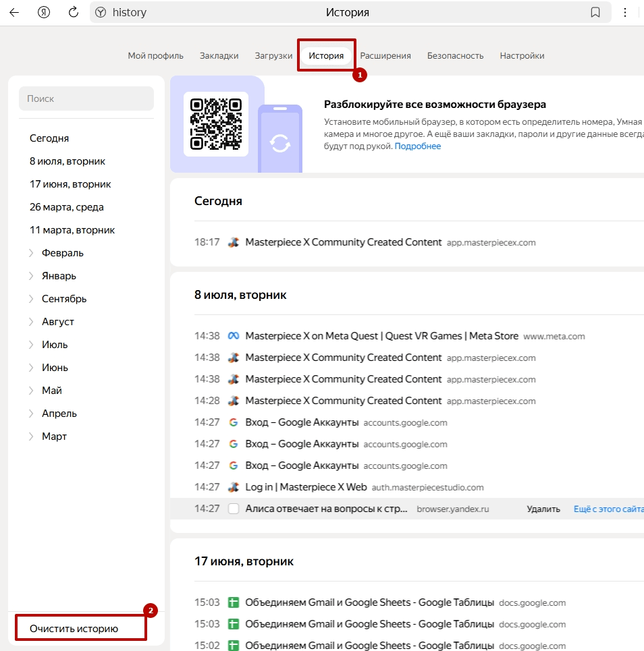644x651 pixels.
Task: Click the auth.masterpiecestudio.com domain text
Action: (x=427, y=488)
